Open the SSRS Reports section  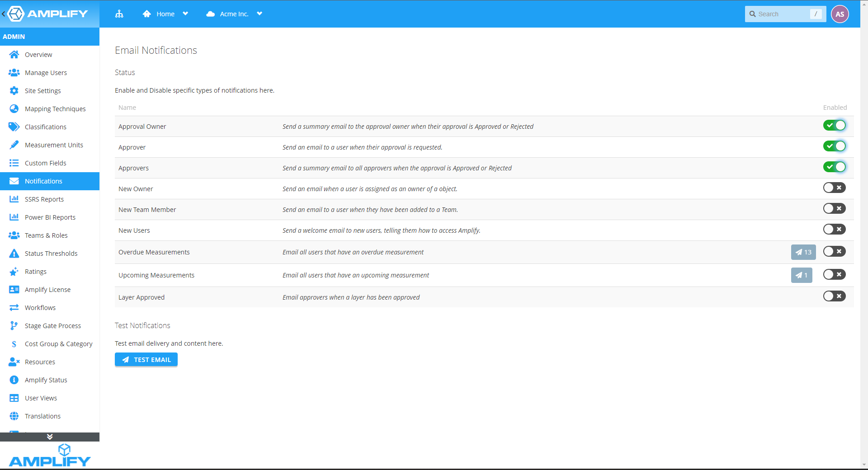[44, 199]
